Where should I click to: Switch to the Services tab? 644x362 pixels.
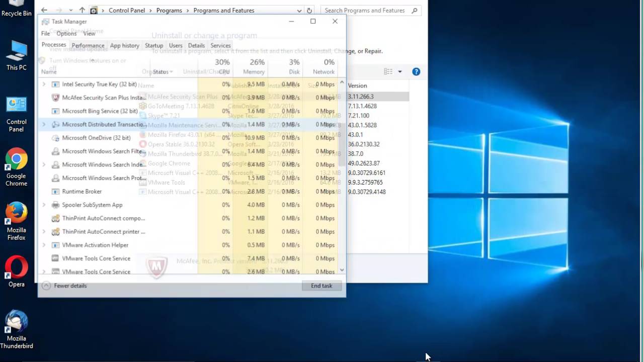pyautogui.click(x=220, y=45)
